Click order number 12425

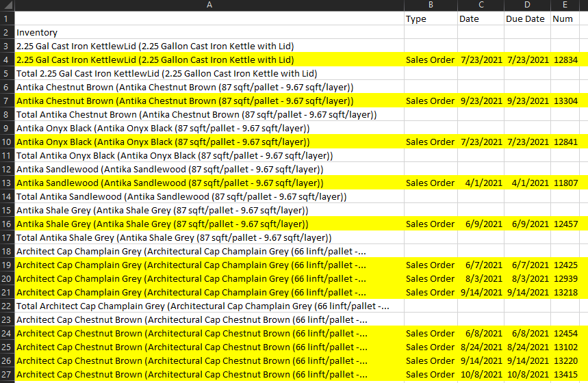coord(565,265)
